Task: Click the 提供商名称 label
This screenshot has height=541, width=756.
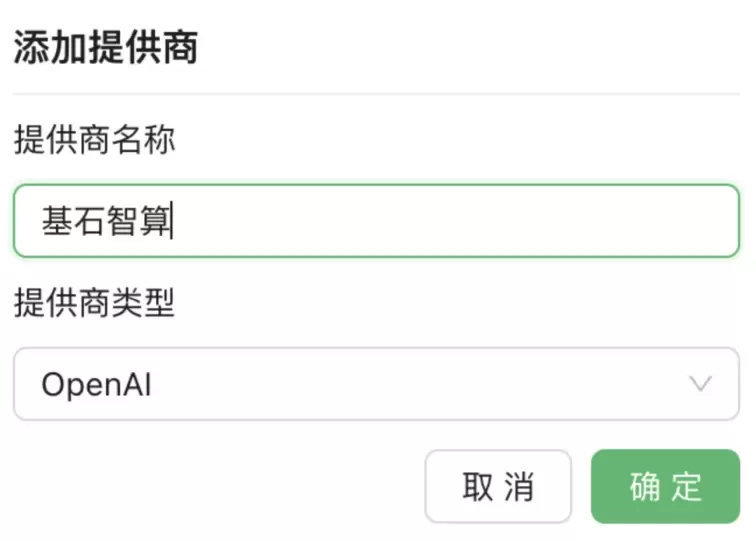Action: pyautogui.click(x=95, y=140)
